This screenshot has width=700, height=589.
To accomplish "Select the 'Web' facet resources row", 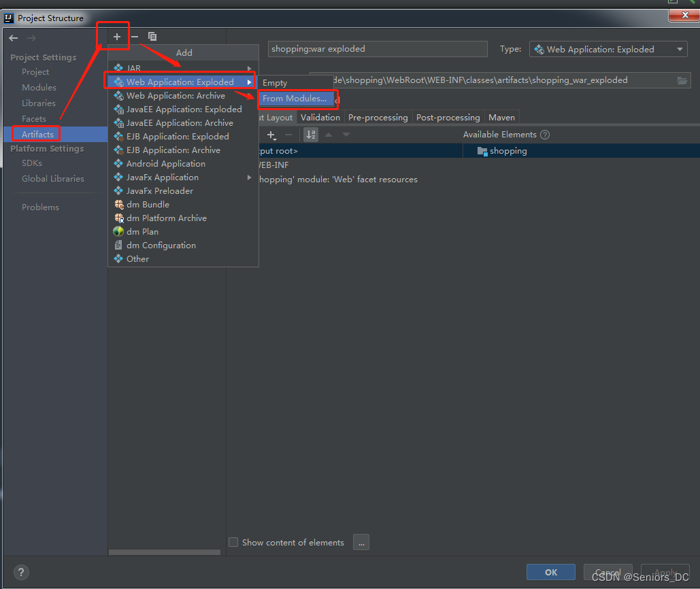I will (338, 180).
